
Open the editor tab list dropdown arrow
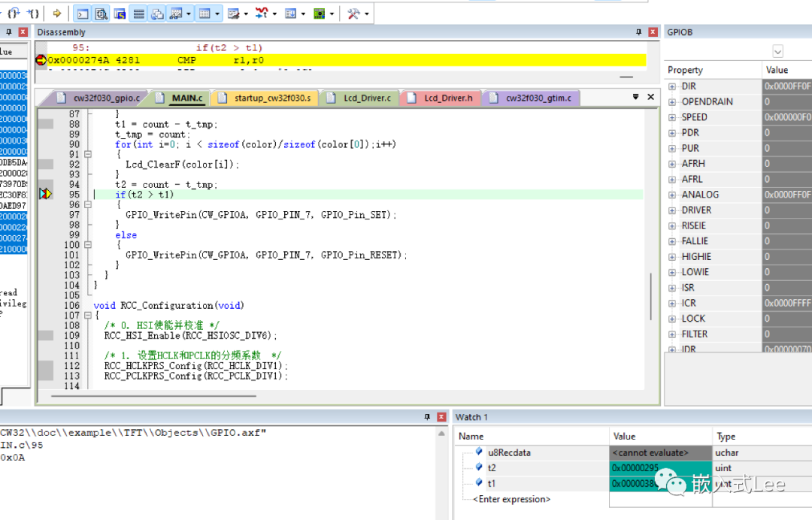tap(636, 97)
